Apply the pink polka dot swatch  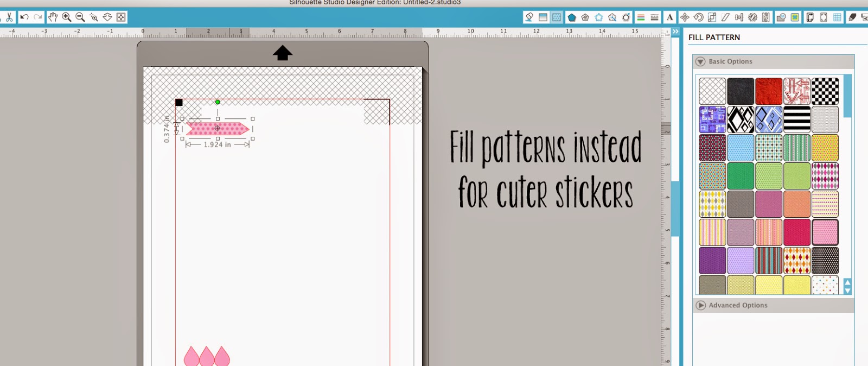[x=825, y=232]
